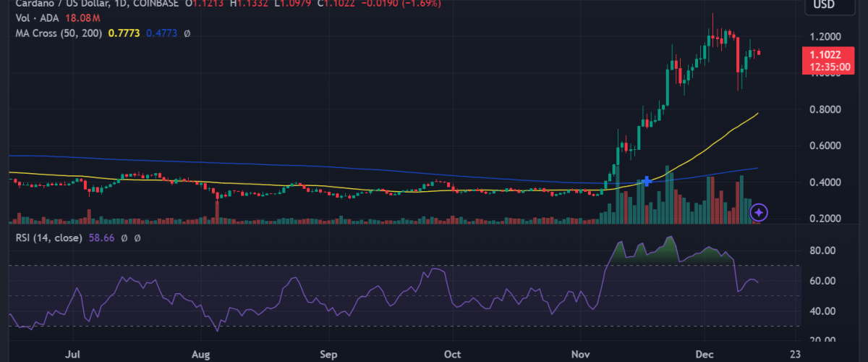Click the 80.00 level on RSI scale

[x=822, y=251]
